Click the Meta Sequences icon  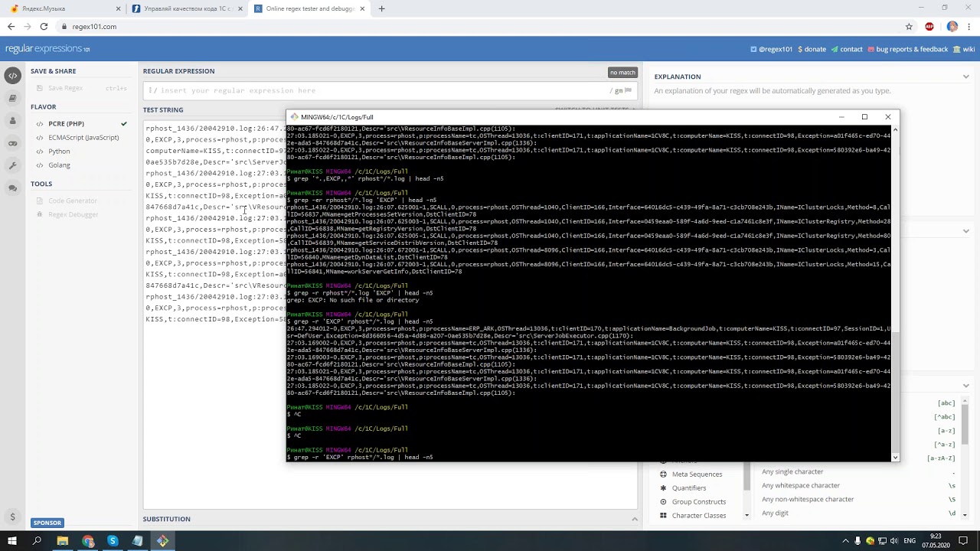663,474
